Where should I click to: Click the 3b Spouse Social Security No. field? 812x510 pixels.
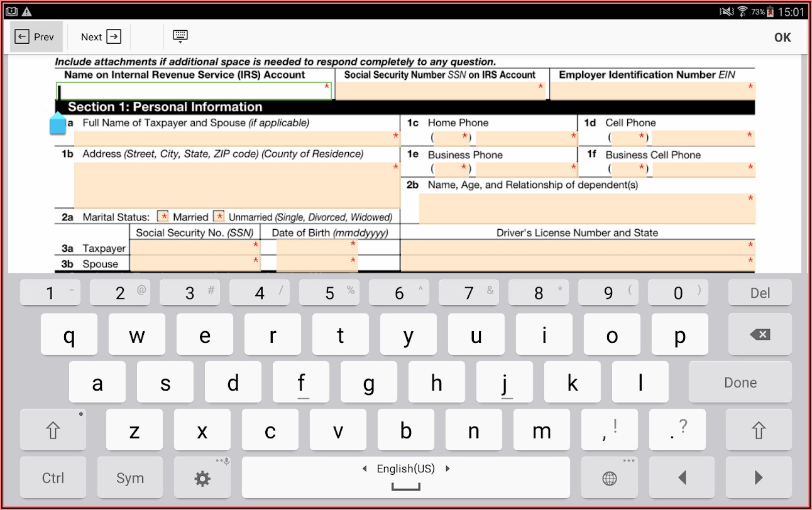[195, 263]
